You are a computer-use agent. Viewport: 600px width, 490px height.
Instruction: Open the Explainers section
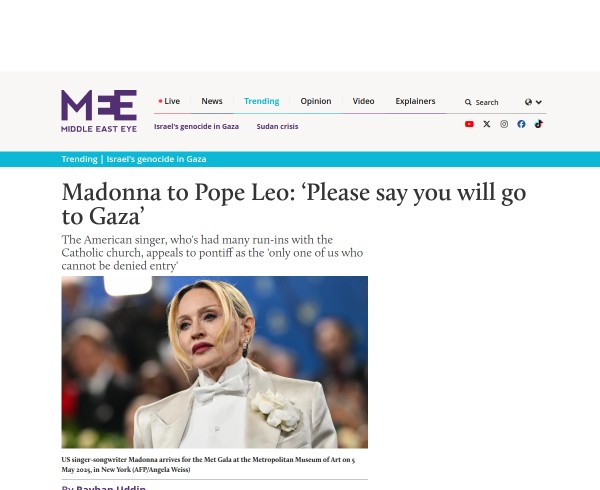[x=416, y=101]
